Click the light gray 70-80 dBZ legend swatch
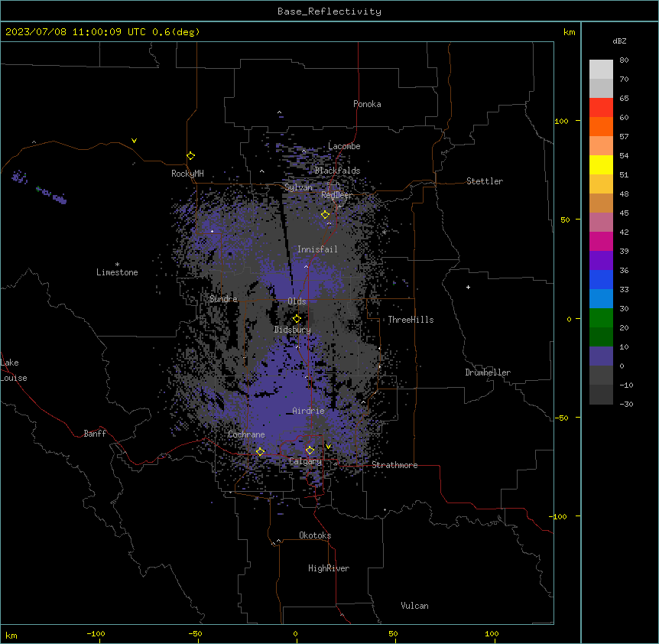659x644 pixels. pyautogui.click(x=601, y=70)
